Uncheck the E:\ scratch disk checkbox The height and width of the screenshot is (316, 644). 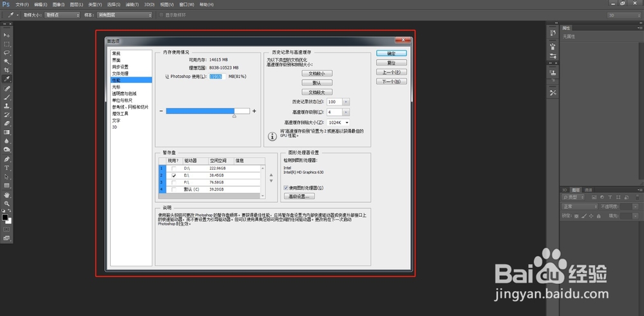(174, 175)
